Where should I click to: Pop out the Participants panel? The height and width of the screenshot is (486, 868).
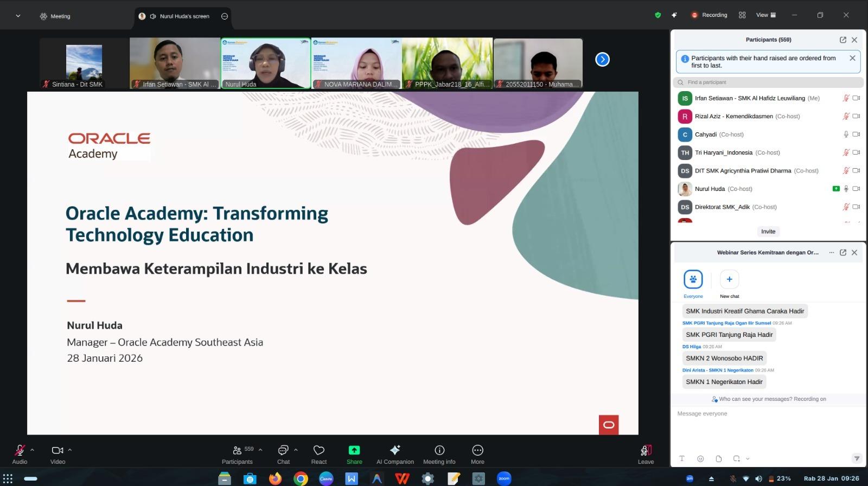(x=843, y=40)
